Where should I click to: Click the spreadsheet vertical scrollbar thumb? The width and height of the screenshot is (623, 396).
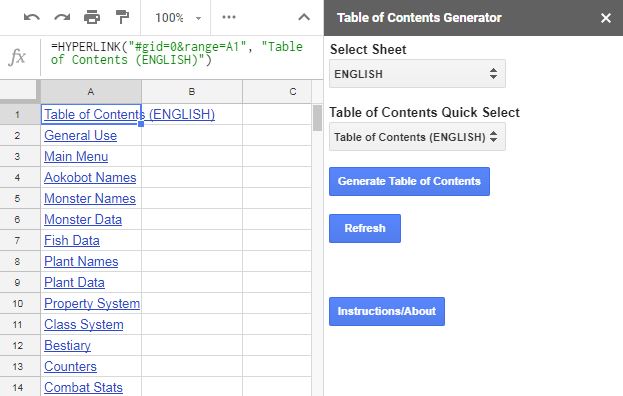coord(317,118)
